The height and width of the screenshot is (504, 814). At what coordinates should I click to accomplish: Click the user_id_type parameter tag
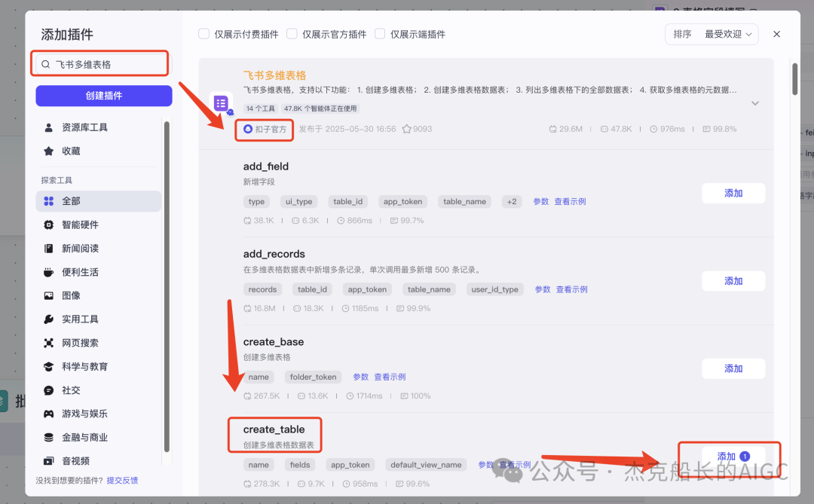click(494, 289)
